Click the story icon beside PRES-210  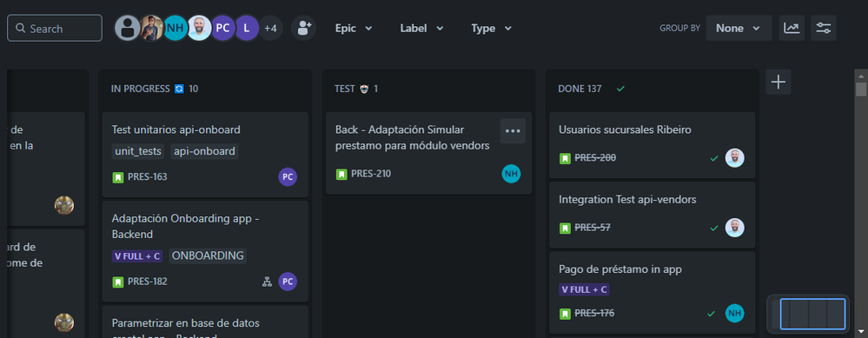tap(341, 174)
